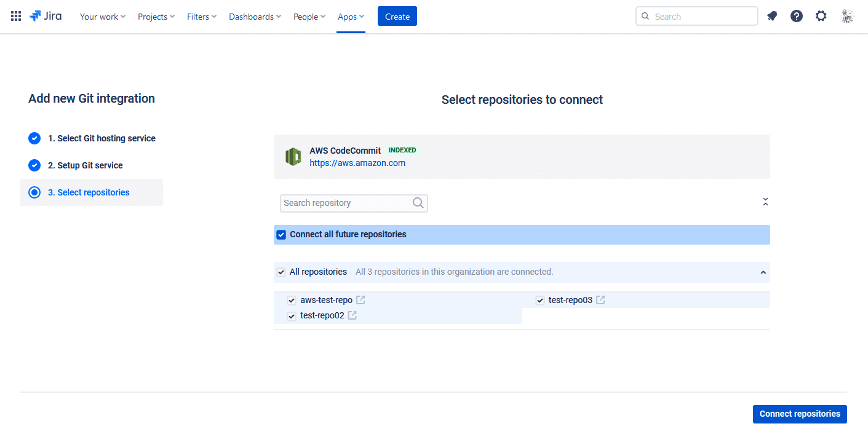The height and width of the screenshot is (445, 868).
Task: Open aws-test-repo external link icon
Action: point(361,300)
